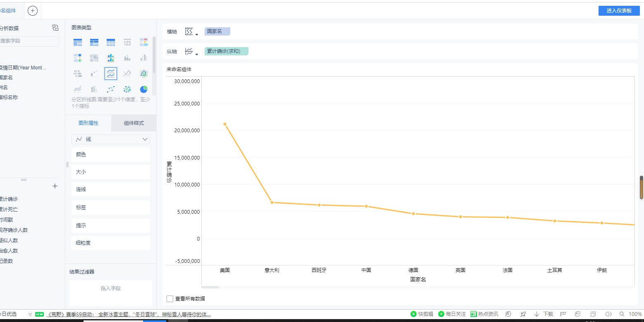This screenshot has height=322, width=644.
Task: Click the 进入仪表板 button
Action: pos(619,11)
